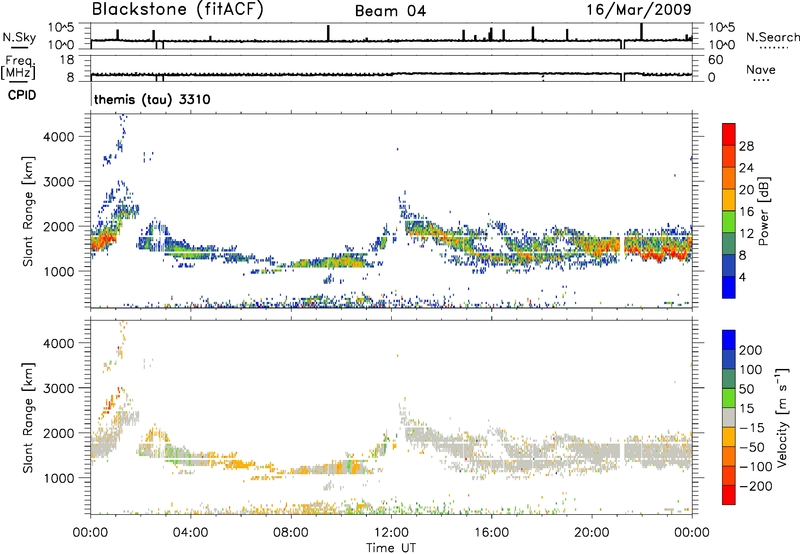Image resolution: width=800 pixels, height=554 pixels.
Task: Click the '16:00' time axis tick label
Action: coord(491,533)
